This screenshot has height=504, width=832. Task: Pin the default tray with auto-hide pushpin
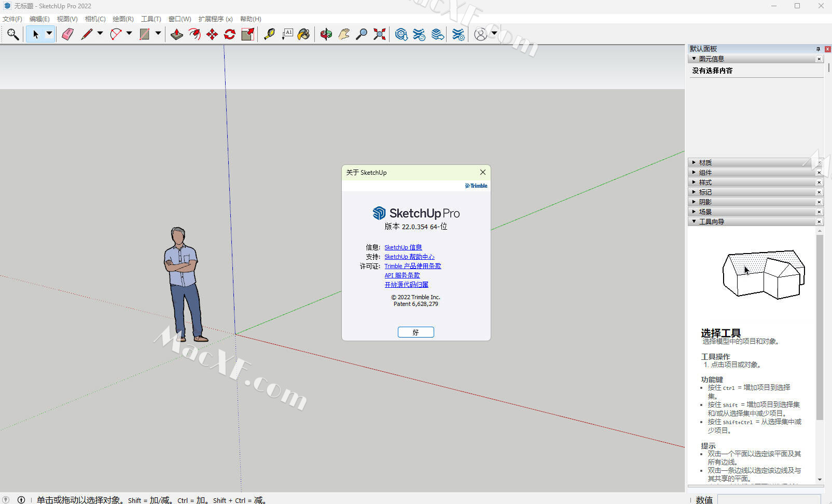819,49
